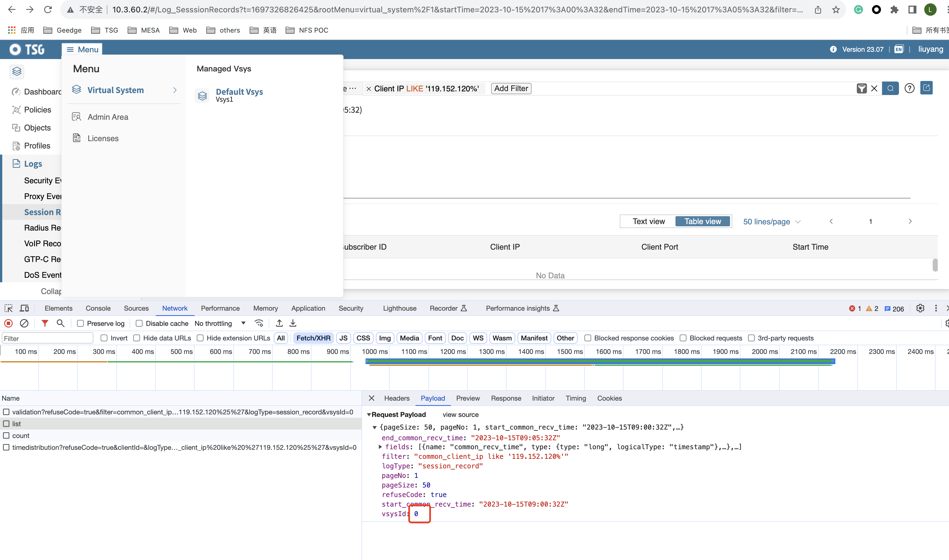Expand the fields array in the payload

click(x=380, y=447)
